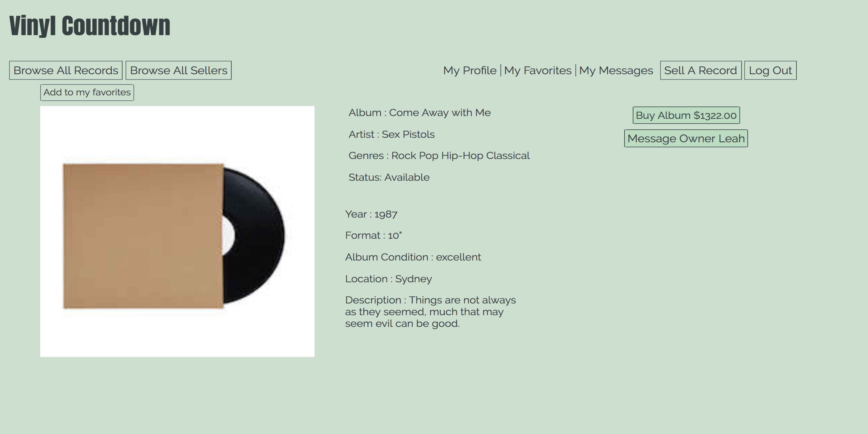
Task: Open the My Profile link
Action: [470, 70]
